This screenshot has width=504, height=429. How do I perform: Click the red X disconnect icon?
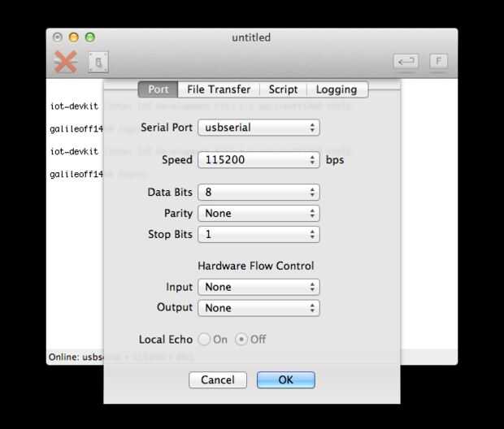click(66, 62)
